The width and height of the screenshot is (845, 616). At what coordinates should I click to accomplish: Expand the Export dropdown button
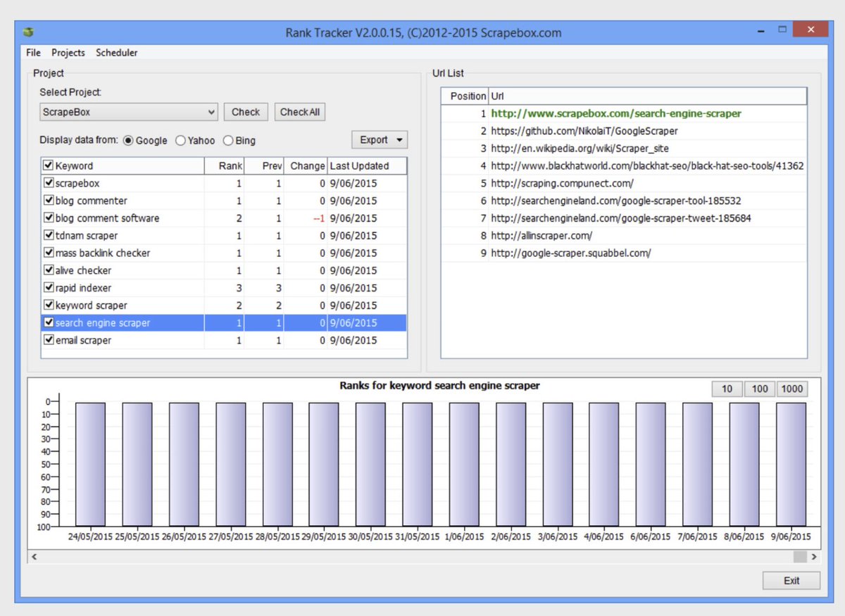coord(380,139)
